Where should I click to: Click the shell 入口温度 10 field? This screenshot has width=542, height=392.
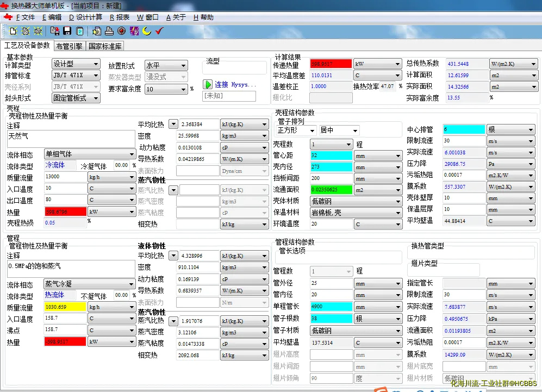pos(65,188)
